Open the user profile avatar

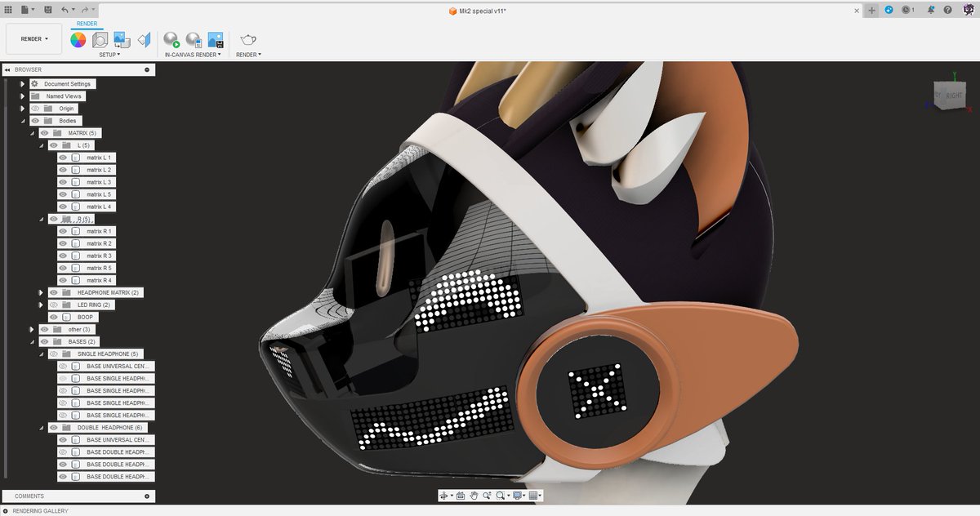[969, 10]
